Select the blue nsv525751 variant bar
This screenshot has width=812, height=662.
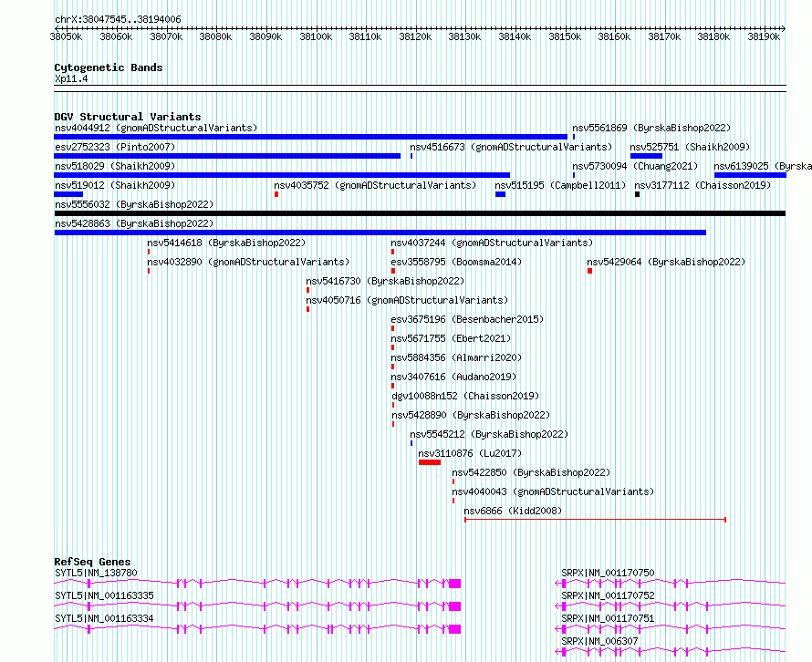click(646, 156)
